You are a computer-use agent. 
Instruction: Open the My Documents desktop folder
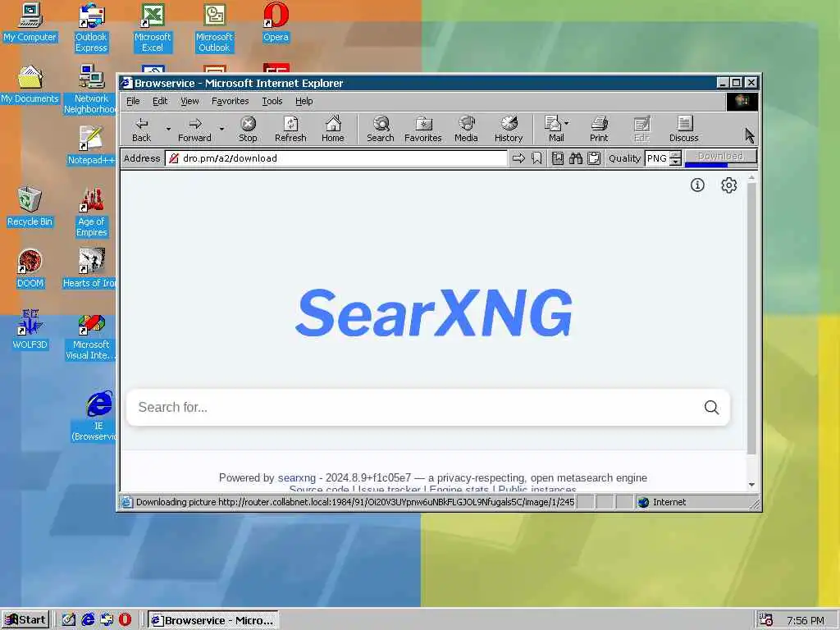pos(30,84)
